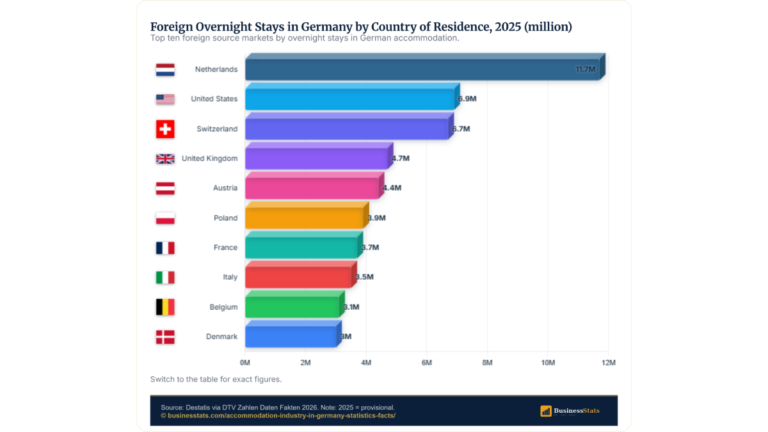This screenshot has height=432, width=768.
Task: Click the 8M axis tick label
Action: click(487, 363)
